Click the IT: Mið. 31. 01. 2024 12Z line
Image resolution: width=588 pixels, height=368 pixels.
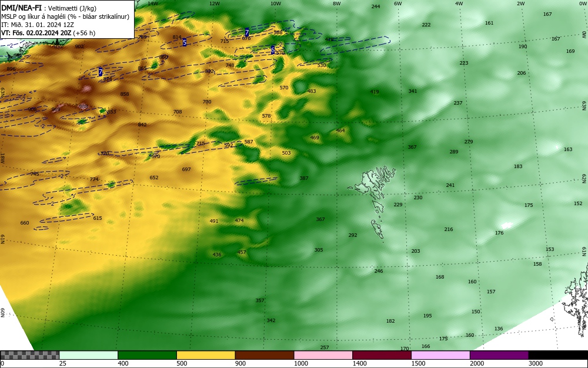click(38, 25)
